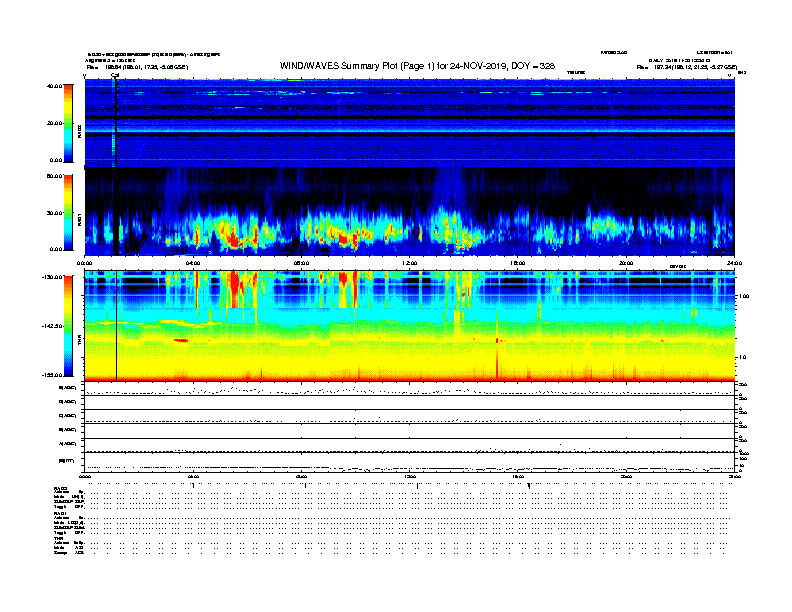Click the 04:00 tick label below RAD1 panel
This screenshot has width=792, height=612.
[193, 263]
